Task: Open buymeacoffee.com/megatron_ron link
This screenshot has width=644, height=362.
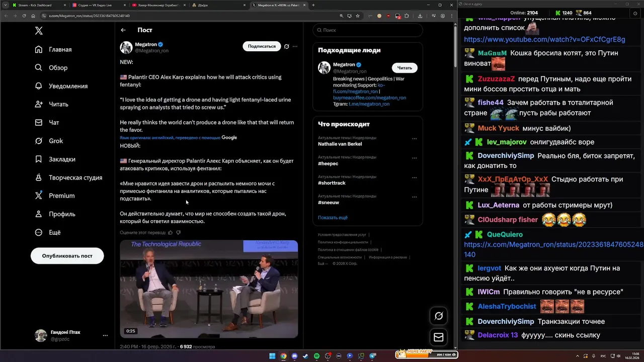Action: click(x=369, y=98)
